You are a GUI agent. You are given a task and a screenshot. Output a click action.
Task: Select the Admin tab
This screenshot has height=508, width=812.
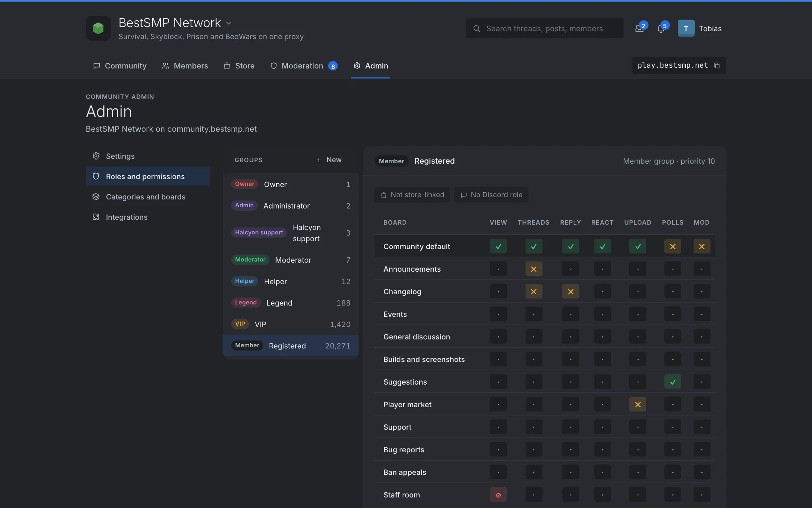coord(371,66)
